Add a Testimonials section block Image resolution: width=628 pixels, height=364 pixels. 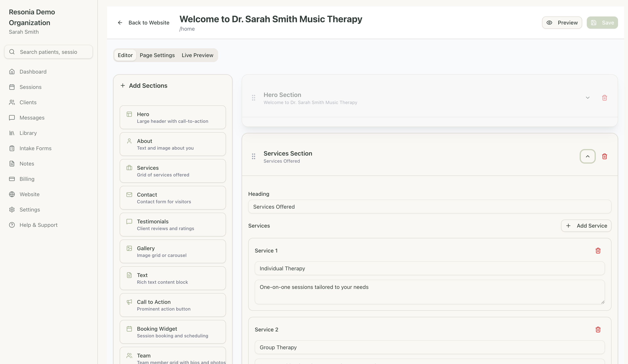tap(173, 225)
